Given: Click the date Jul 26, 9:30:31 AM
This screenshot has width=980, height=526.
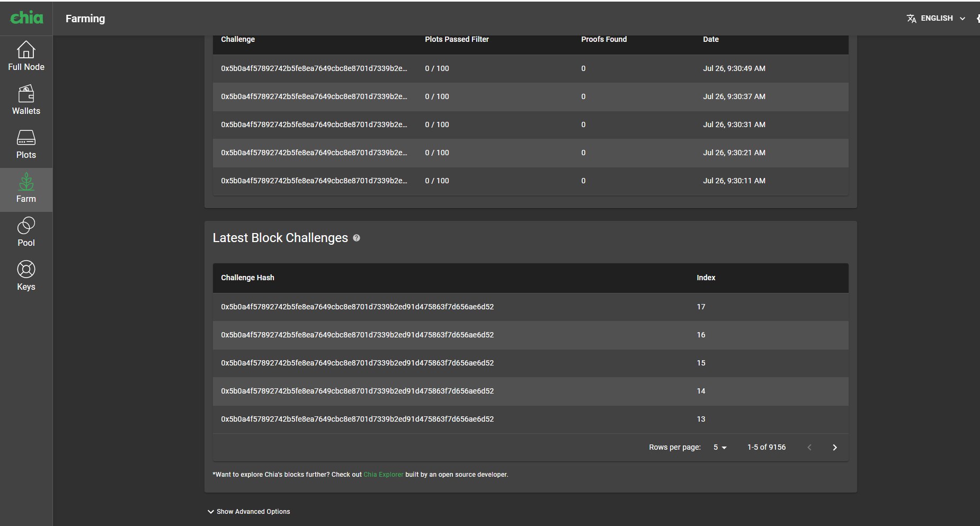Looking at the screenshot, I should [x=734, y=124].
